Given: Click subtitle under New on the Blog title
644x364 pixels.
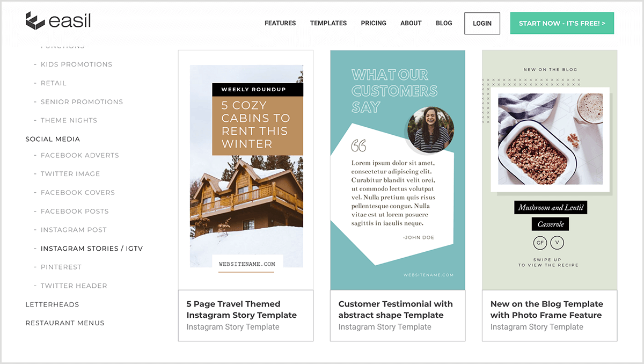Looking at the screenshot, I should click(537, 327).
